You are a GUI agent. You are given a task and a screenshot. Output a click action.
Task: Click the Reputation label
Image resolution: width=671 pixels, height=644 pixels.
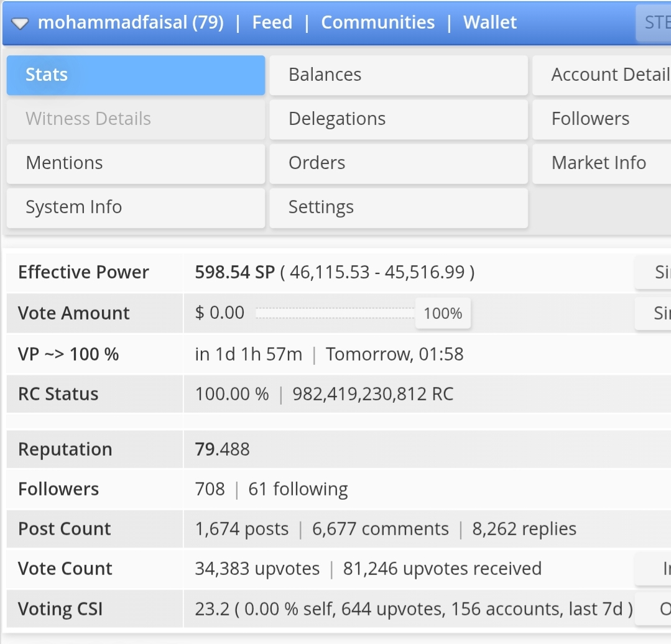coord(65,450)
